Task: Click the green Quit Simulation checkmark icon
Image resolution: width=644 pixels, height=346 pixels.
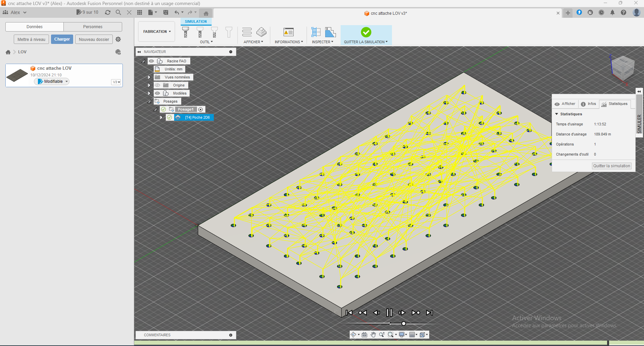Action: click(366, 32)
